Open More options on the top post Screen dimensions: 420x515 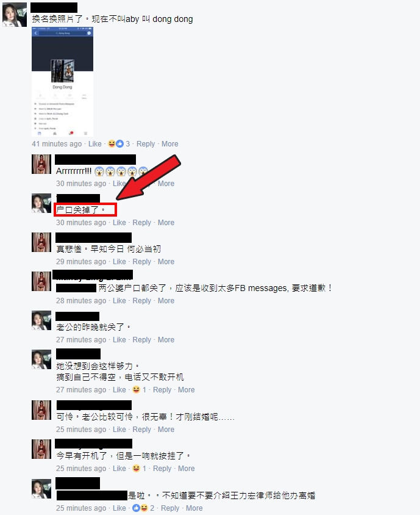coord(169,144)
